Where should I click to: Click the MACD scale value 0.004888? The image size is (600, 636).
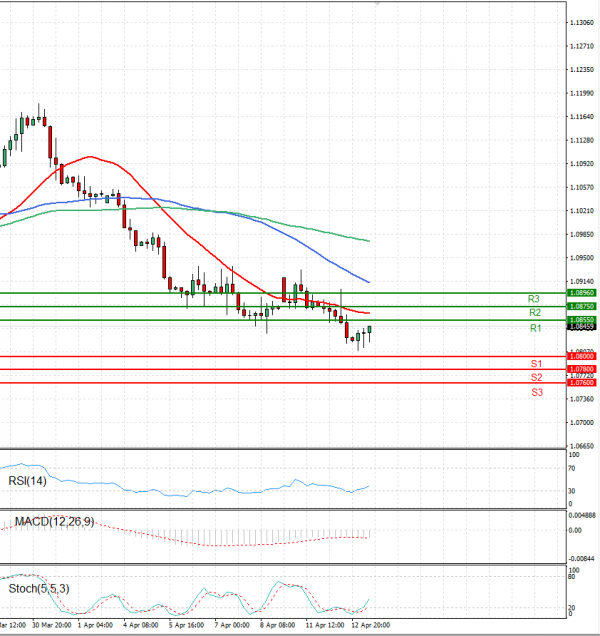(x=582, y=515)
